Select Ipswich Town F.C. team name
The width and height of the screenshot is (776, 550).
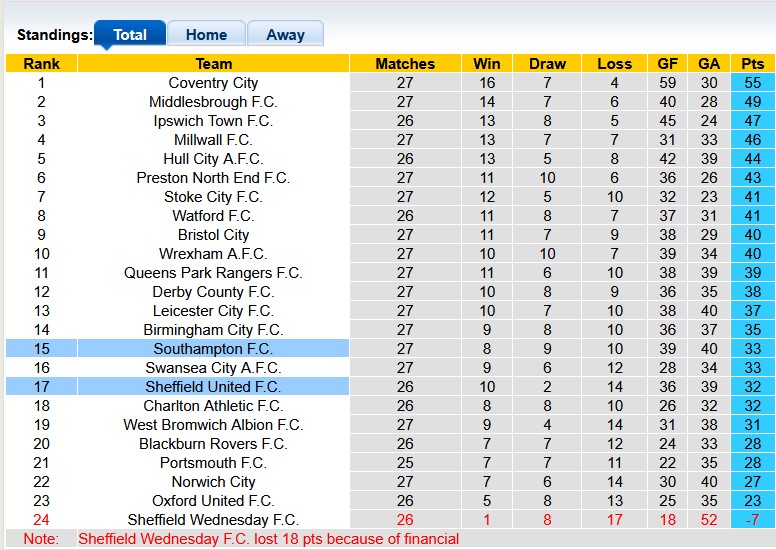click(x=213, y=121)
